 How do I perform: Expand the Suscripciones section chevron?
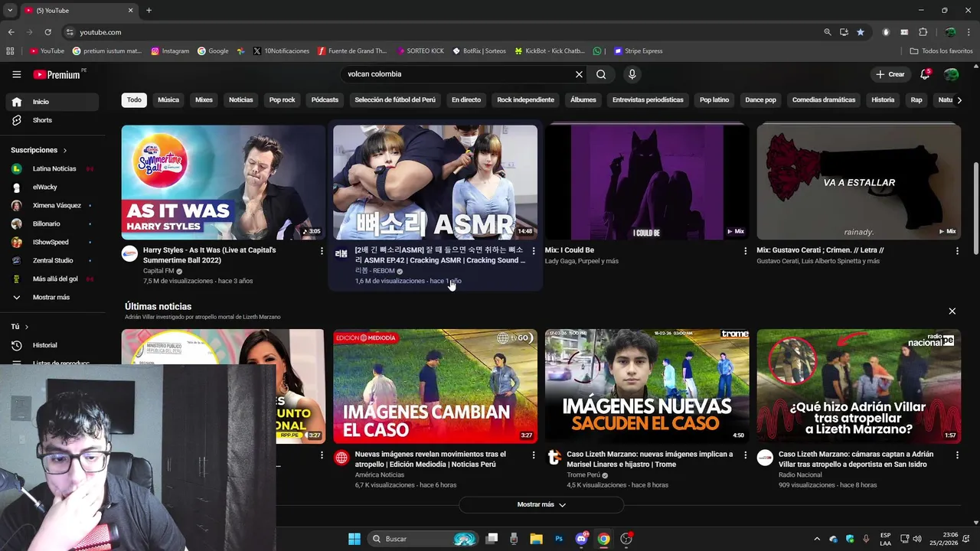click(x=65, y=150)
